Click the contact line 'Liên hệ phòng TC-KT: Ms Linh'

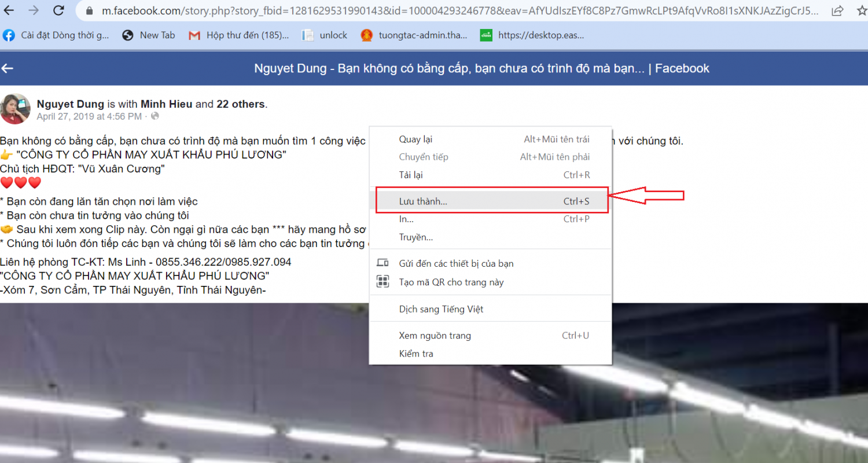click(146, 262)
